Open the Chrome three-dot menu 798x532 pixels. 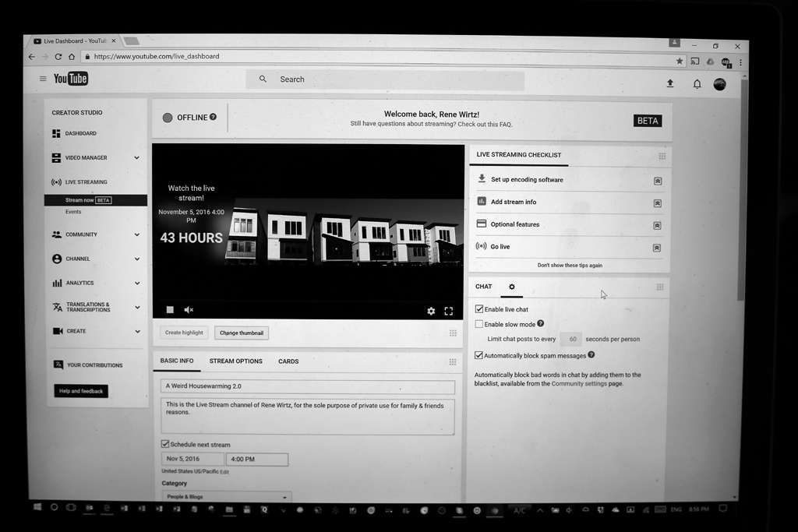(x=740, y=62)
